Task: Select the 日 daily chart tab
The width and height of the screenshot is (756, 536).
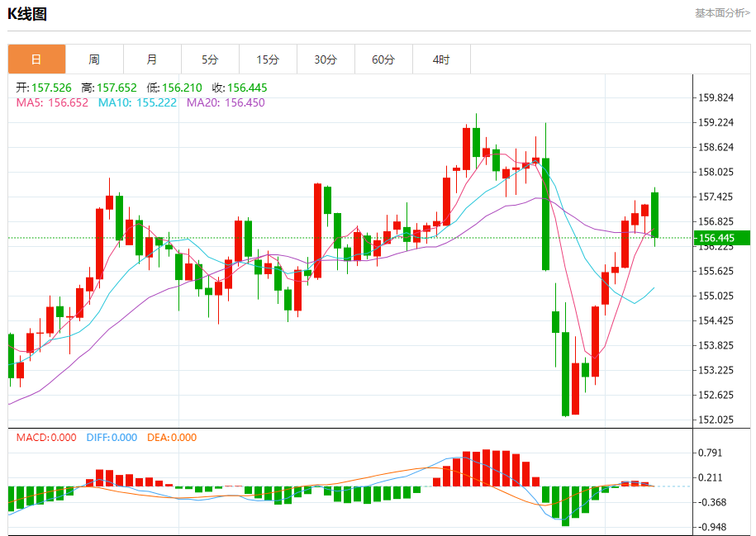Action: (x=36, y=59)
